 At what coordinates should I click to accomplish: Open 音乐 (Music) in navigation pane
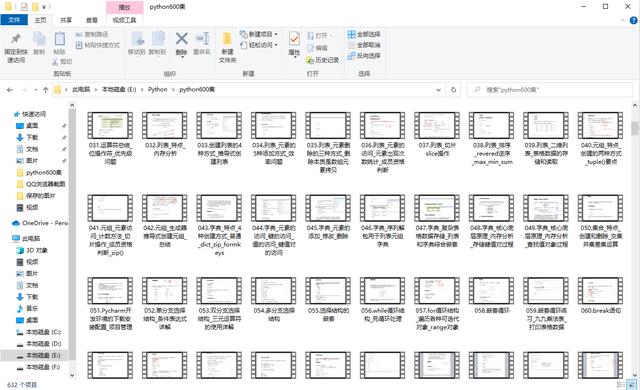pyautogui.click(x=27, y=308)
